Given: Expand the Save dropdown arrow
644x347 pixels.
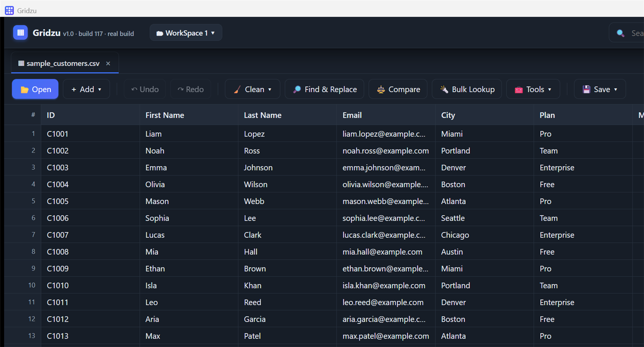Looking at the screenshot, I should click(x=615, y=89).
